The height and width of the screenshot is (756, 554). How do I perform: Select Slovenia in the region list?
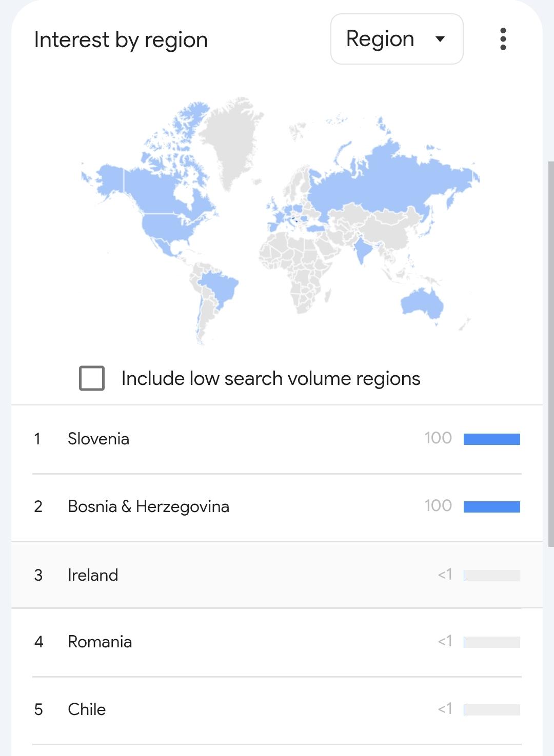coord(98,439)
